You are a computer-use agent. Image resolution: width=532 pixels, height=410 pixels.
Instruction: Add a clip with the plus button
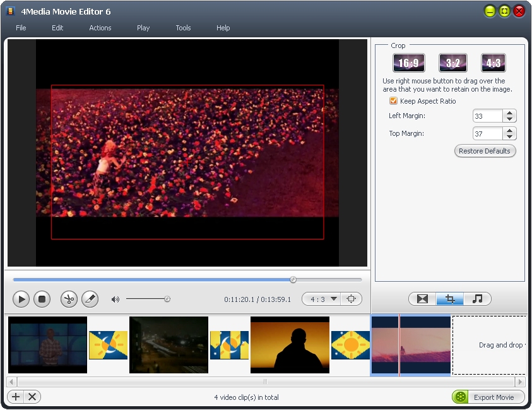(x=16, y=397)
